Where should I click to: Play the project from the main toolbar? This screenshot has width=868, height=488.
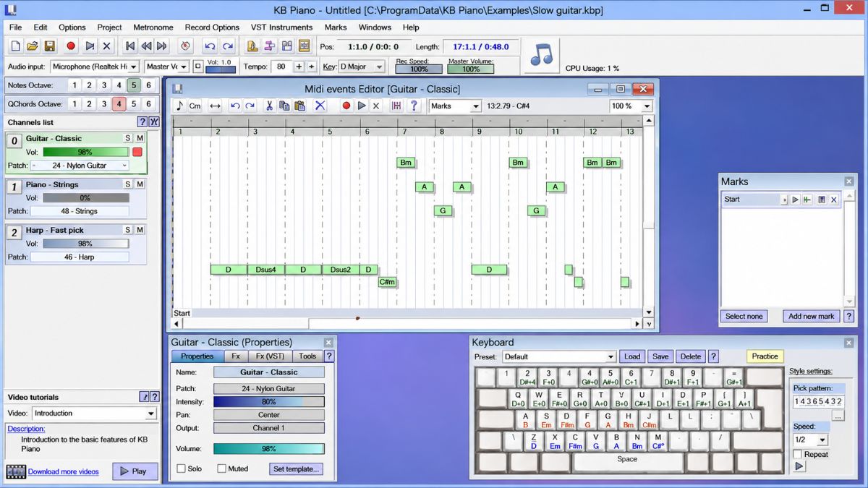click(89, 46)
